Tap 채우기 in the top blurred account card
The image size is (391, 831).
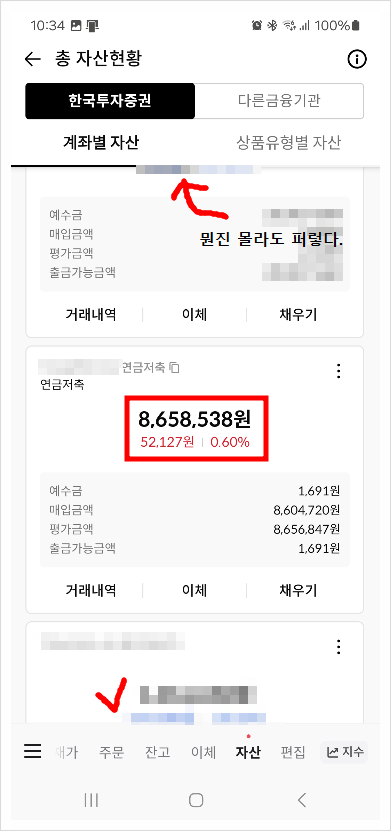click(298, 314)
